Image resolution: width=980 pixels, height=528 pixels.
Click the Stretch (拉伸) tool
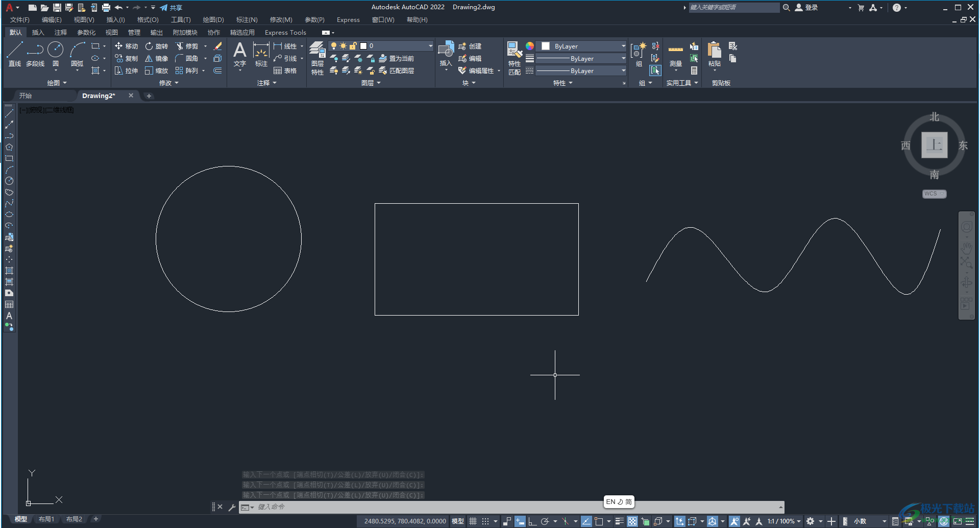[126, 70]
